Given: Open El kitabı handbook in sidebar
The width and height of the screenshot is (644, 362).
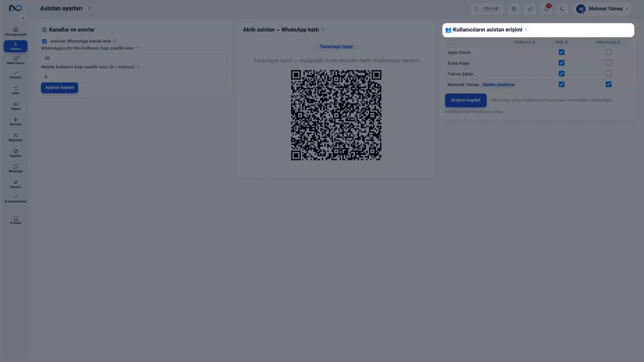Looking at the screenshot, I should [16, 220].
